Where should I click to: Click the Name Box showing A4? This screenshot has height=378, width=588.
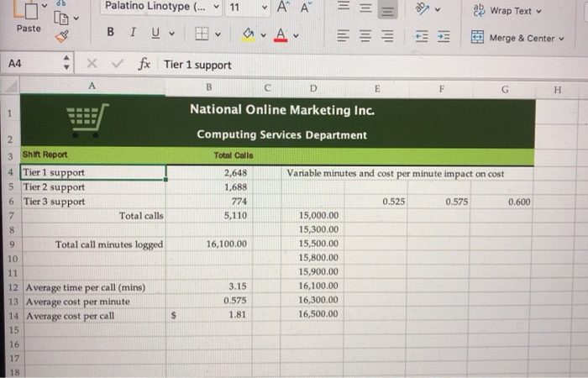click(30, 63)
